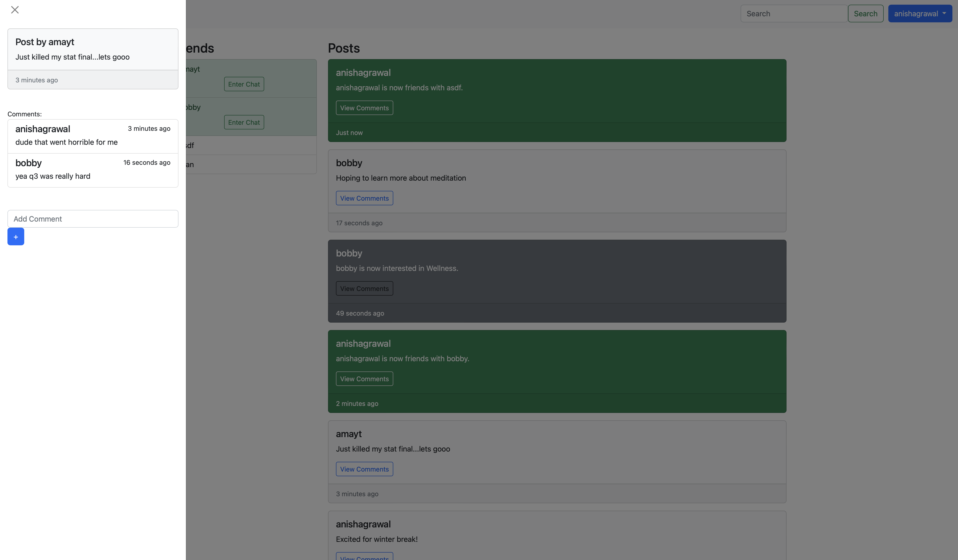Screen dimensions: 958x560
Task: Close the amayt post modal
Action: [15, 10]
